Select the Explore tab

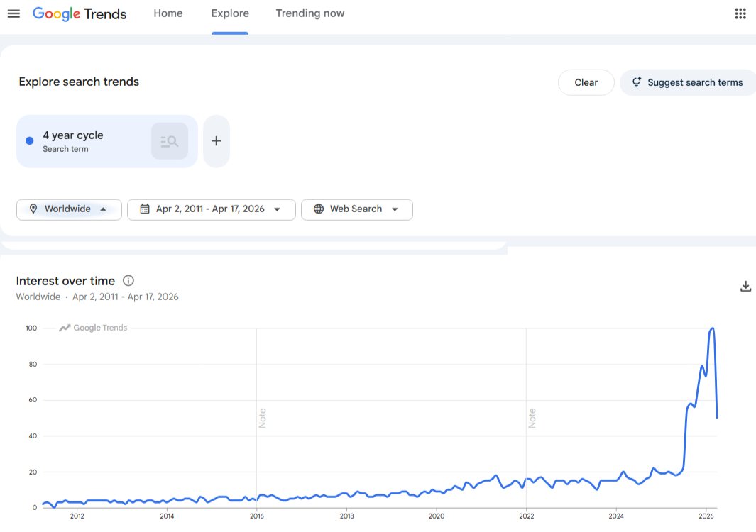pyautogui.click(x=230, y=13)
